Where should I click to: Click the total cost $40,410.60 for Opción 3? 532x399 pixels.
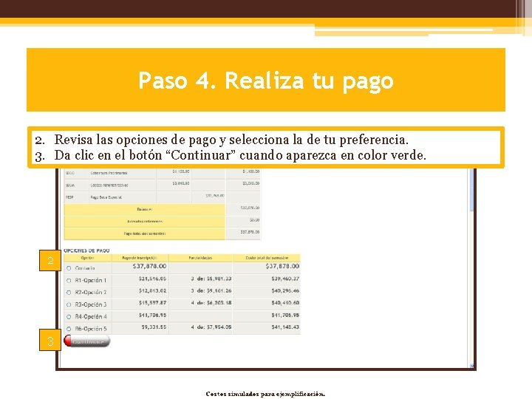coord(285,303)
